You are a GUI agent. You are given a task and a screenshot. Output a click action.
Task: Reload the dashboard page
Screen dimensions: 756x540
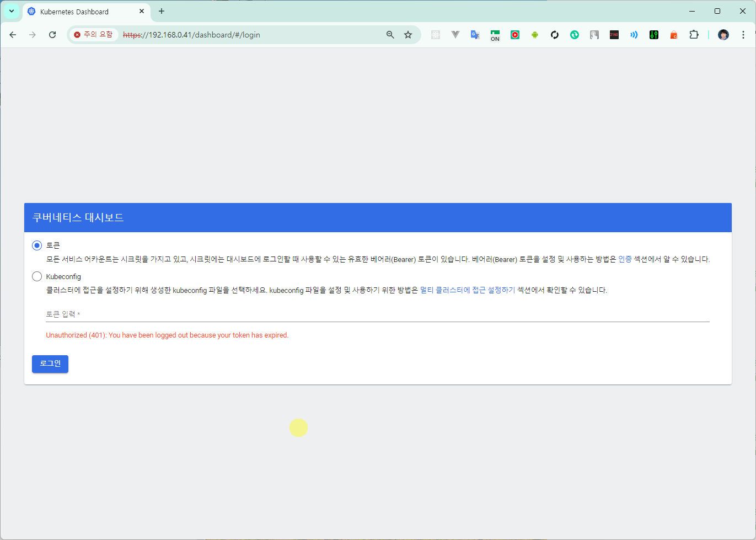pyautogui.click(x=52, y=35)
